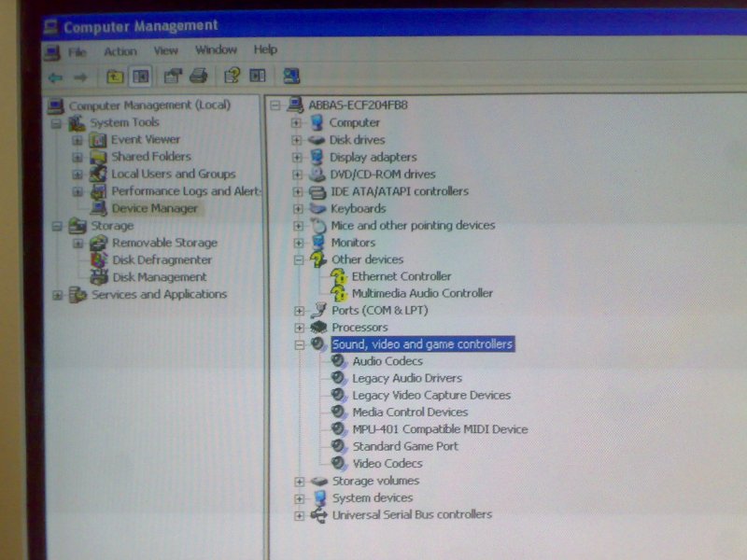Click the Device Manager icon in tree
The image size is (747, 560).
(99, 208)
